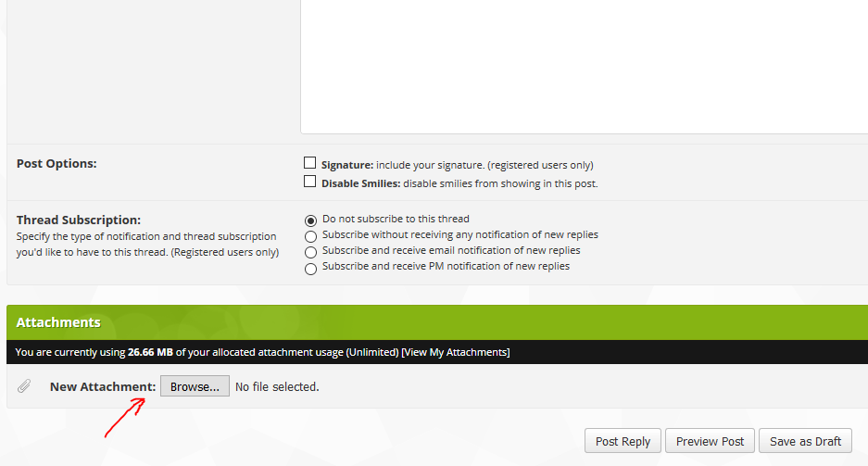Check the Disable Smilies option
The height and width of the screenshot is (466, 868).
point(310,182)
